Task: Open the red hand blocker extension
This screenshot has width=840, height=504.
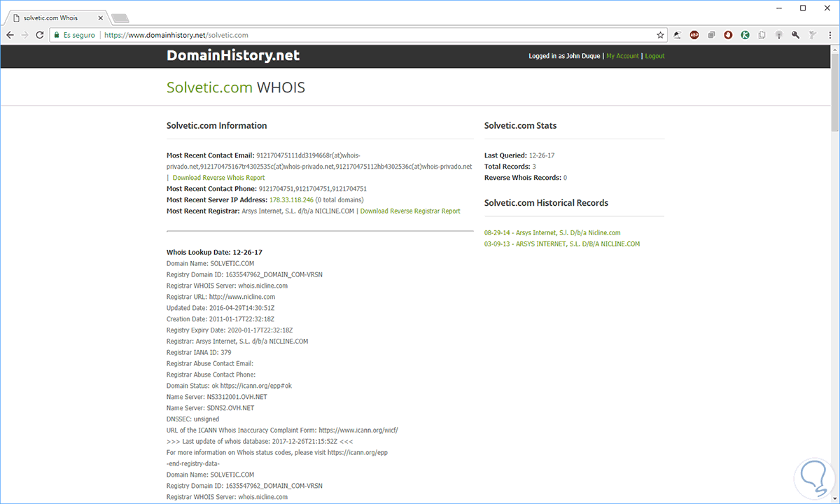Action: click(x=729, y=34)
